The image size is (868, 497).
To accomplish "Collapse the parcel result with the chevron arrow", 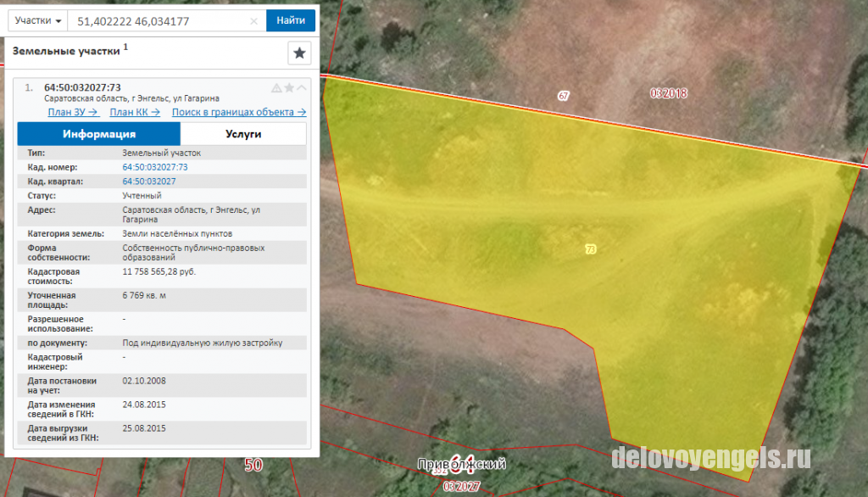I will [x=302, y=87].
